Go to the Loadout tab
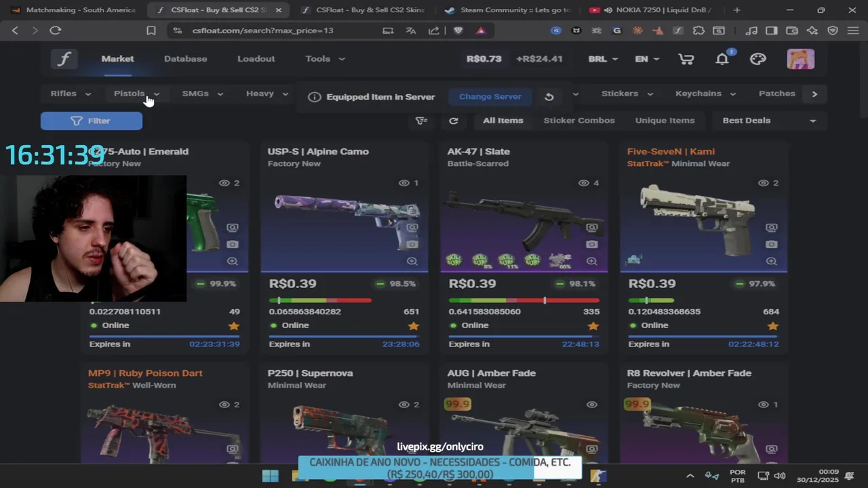The image size is (868, 488). click(x=256, y=59)
